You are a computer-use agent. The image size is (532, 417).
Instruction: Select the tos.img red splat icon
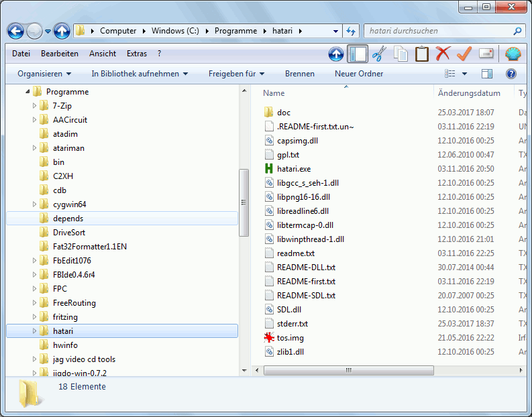tap(269, 338)
